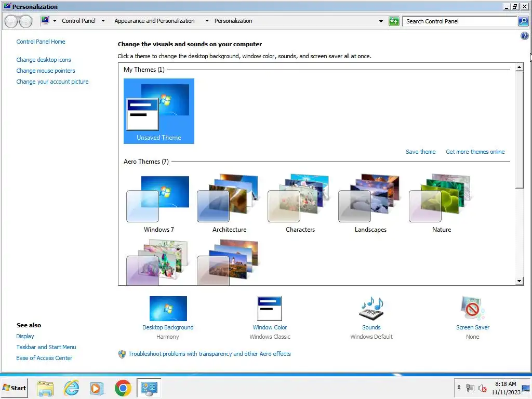Click the theme list scroll up arrow
532x399 pixels.
(x=519, y=67)
